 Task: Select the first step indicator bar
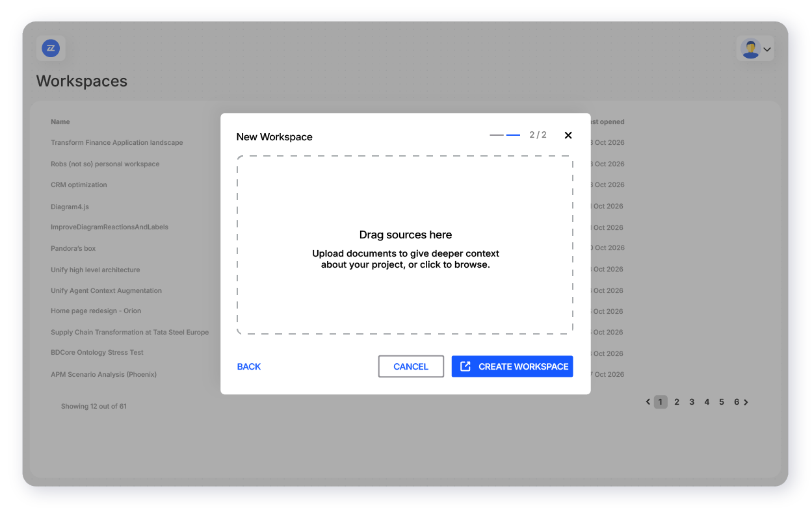[497, 135]
